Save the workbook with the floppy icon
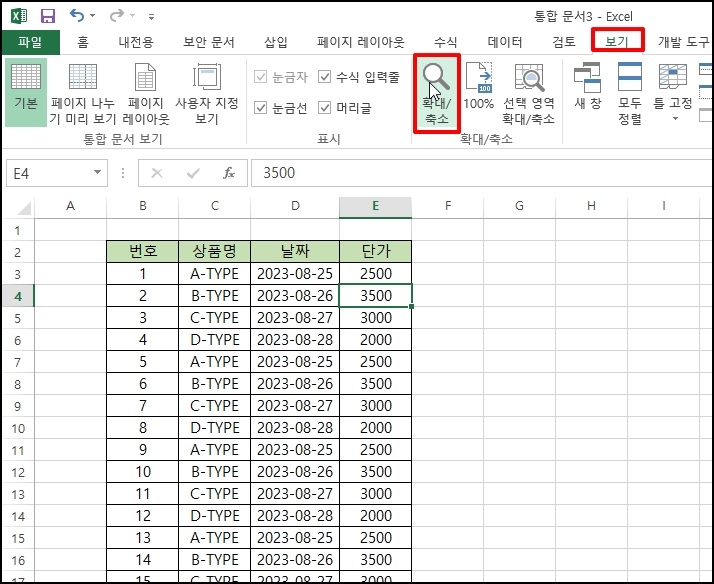Viewport: 714px width, 584px height. click(48, 16)
